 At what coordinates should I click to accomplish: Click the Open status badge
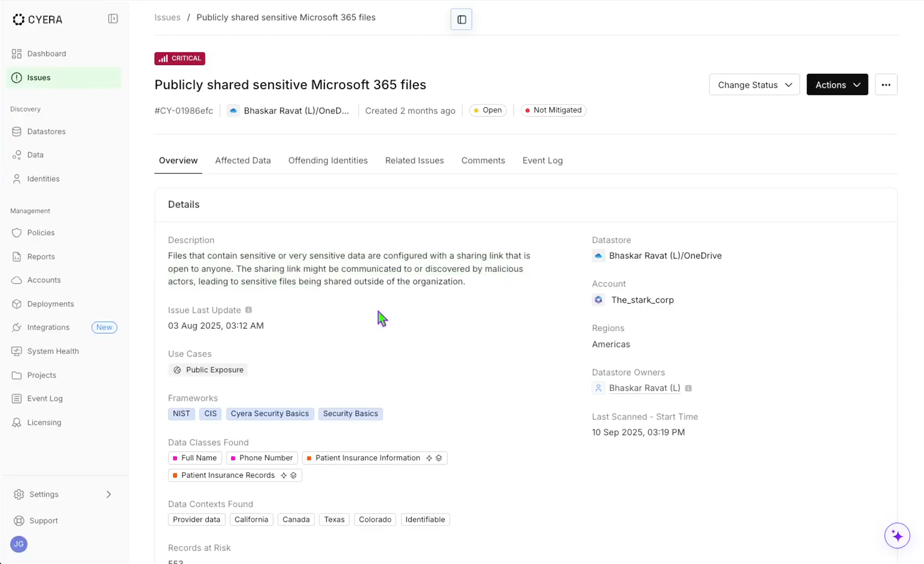coord(488,110)
